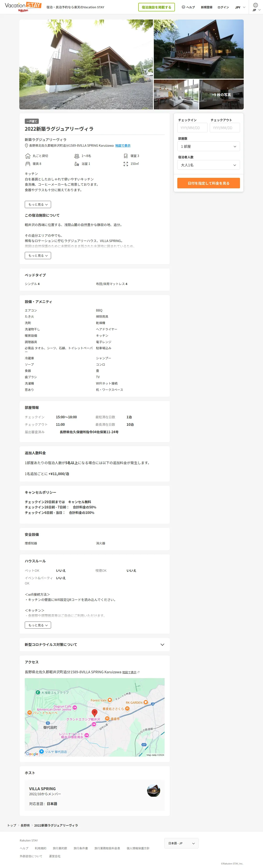Click footer 運営会社 link

pyautogui.click(x=55, y=856)
